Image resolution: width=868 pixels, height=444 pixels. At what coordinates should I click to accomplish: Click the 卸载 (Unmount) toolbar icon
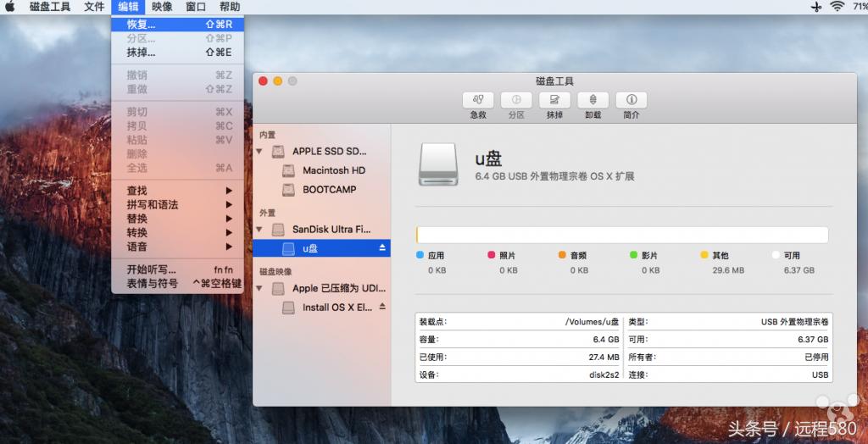pyautogui.click(x=593, y=100)
